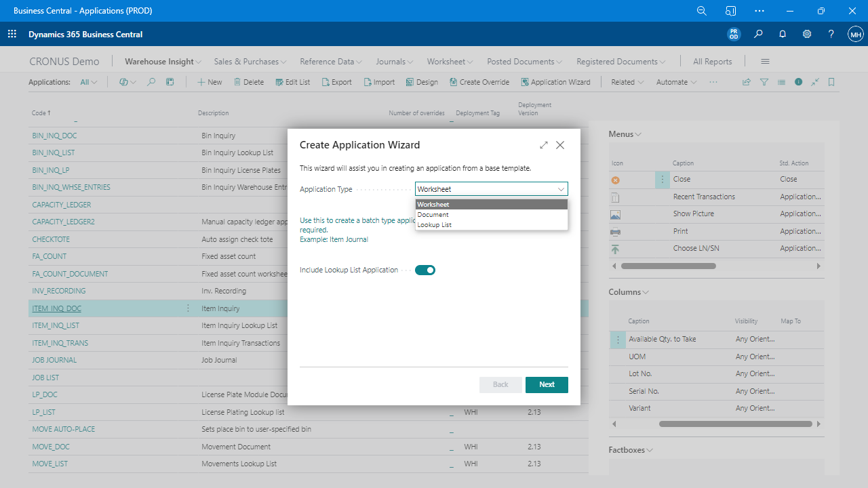Open the MOVE_DOC application link
The height and width of the screenshot is (488, 868).
point(51,446)
